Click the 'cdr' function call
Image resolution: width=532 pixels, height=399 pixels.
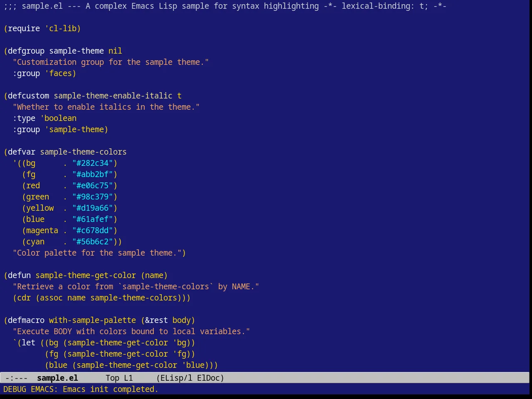[24, 298]
